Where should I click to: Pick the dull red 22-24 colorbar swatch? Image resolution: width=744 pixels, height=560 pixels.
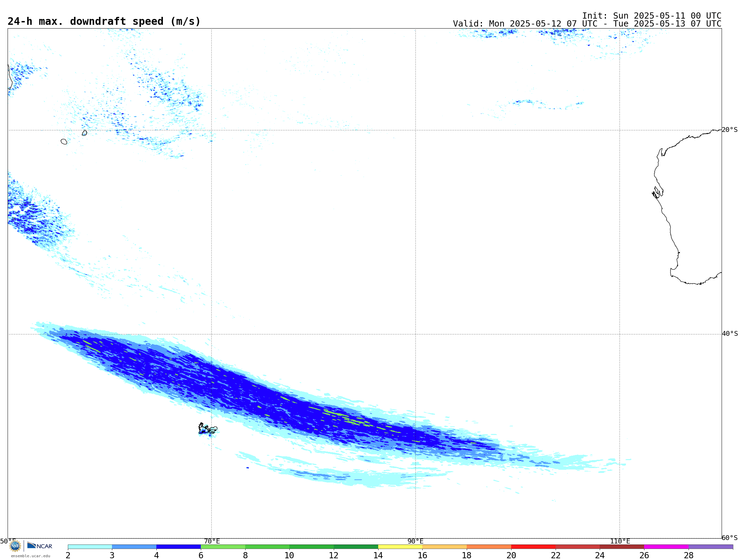578,547
